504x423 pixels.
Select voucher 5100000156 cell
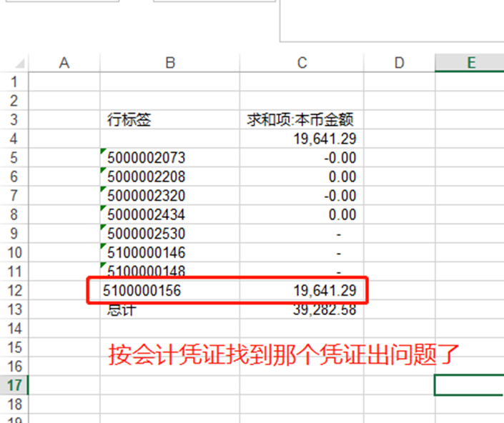(143, 291)
